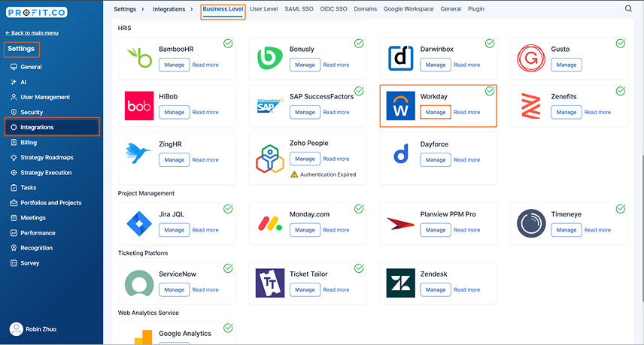Open Read more for Timeneye

tap(597, 230)
